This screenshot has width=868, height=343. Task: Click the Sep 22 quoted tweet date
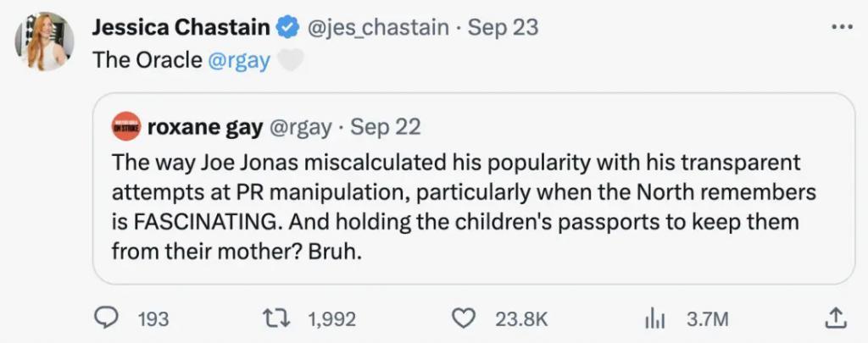pos(386,127)
